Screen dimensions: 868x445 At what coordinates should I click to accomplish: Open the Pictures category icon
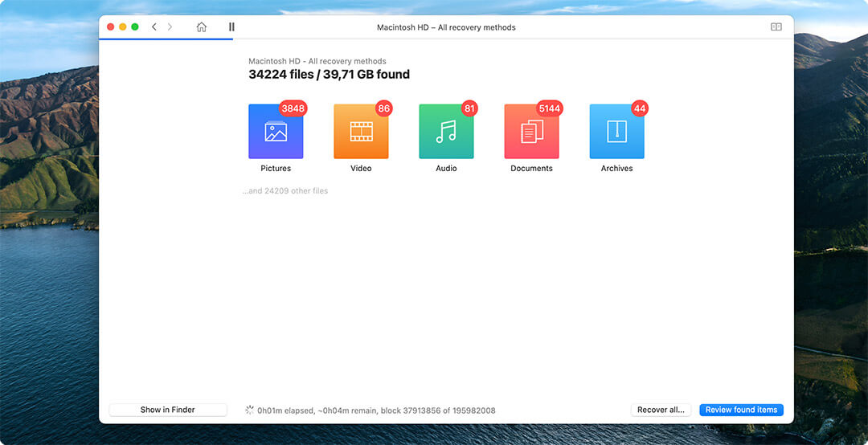point(276,132)
